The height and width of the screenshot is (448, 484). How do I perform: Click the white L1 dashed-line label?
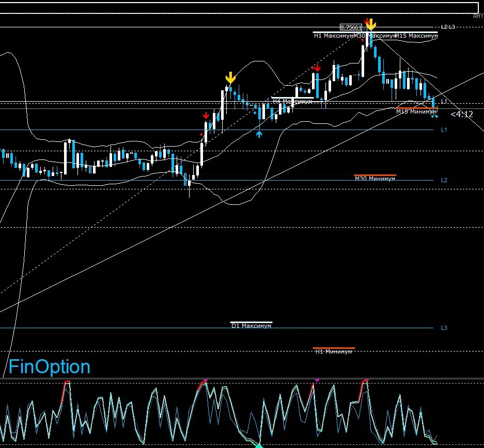pyautogui.click(x=444, y=102)
